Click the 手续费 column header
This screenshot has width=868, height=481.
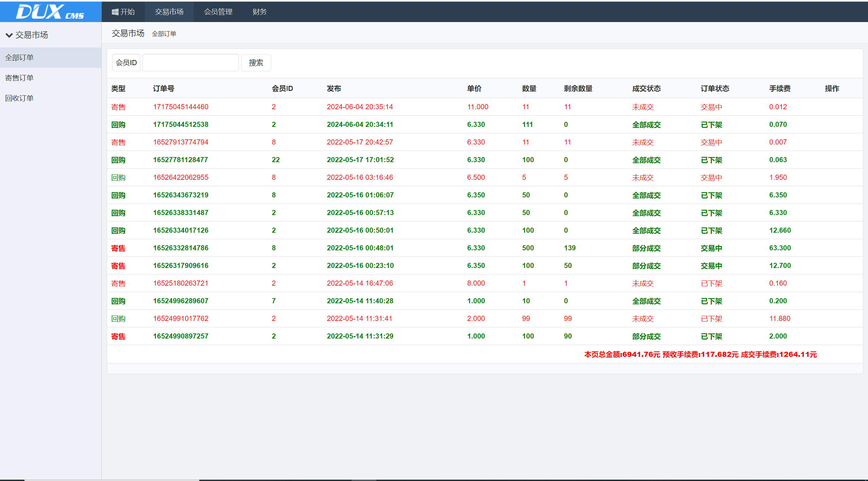[780, 89]
